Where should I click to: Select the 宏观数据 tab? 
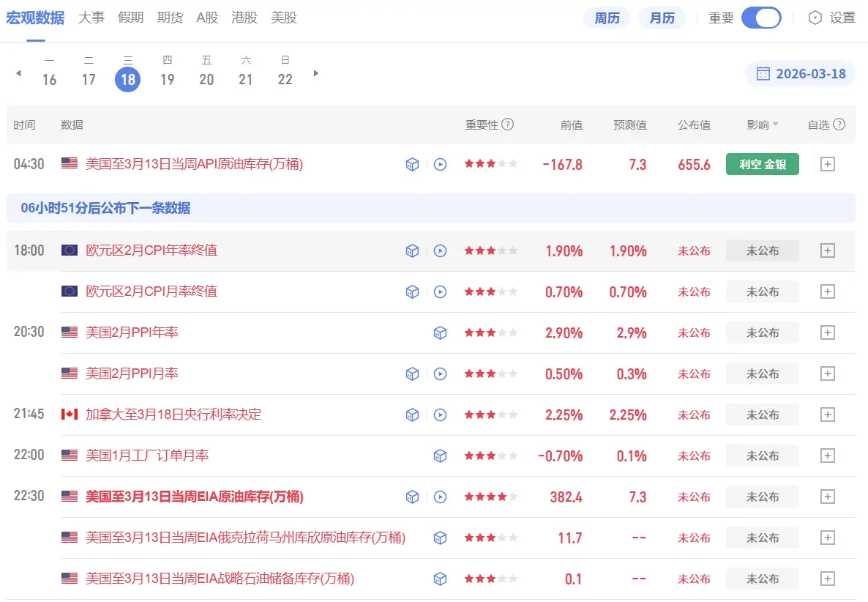(35, 18)
